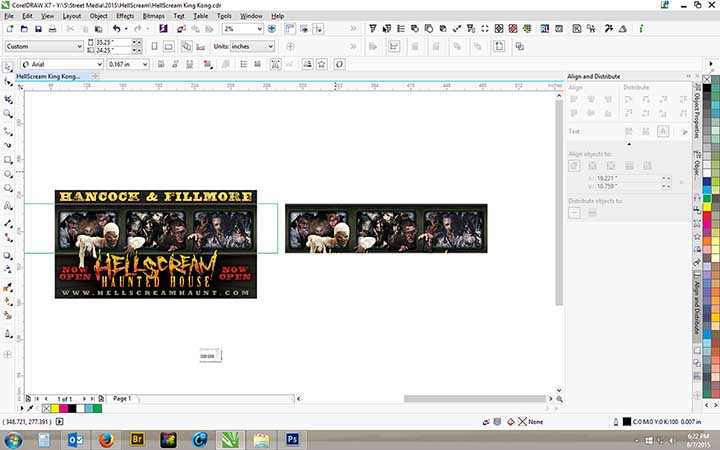Collapse the Align and Distribute options arrow
The width and height of the screenshot is (720, 450).
click(629, 144)
